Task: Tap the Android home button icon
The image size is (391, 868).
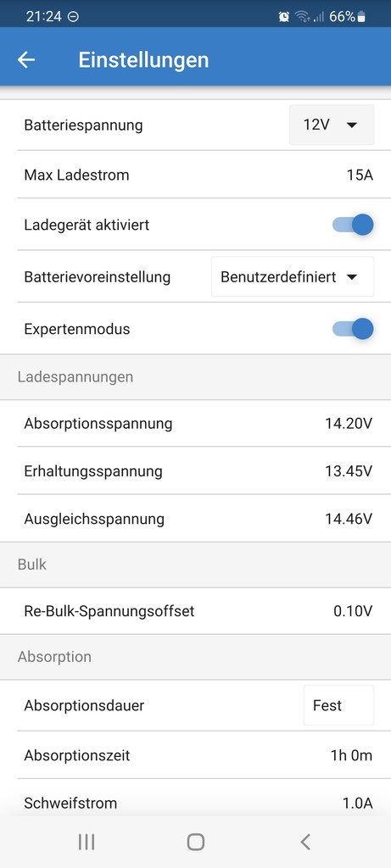Action: pyautogui.click(x=195, y=842)
